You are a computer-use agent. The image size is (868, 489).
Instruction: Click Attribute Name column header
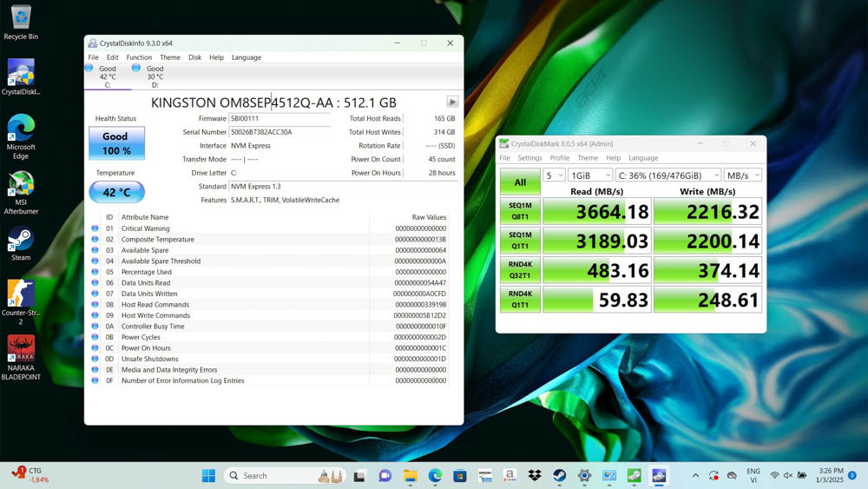145,217
